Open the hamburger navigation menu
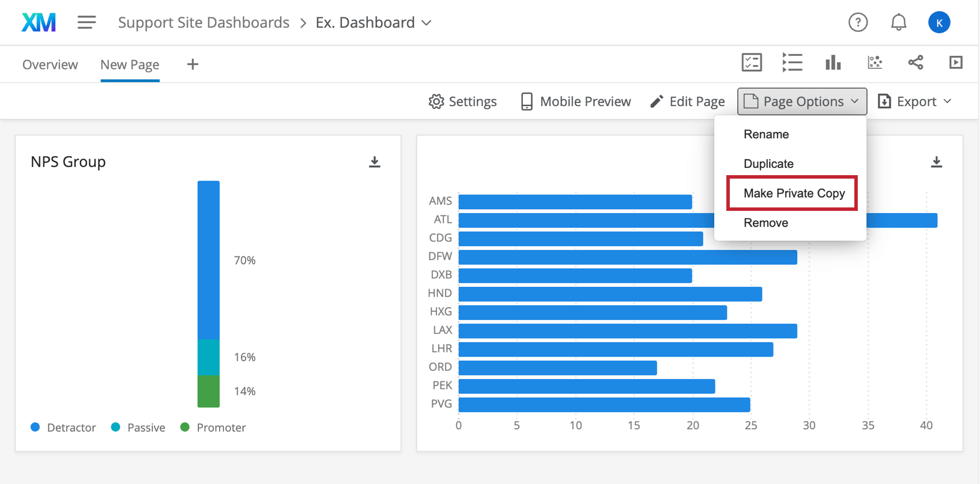Image resolution: width=980 pixels, height=484 pixels. tap(86, 22)
